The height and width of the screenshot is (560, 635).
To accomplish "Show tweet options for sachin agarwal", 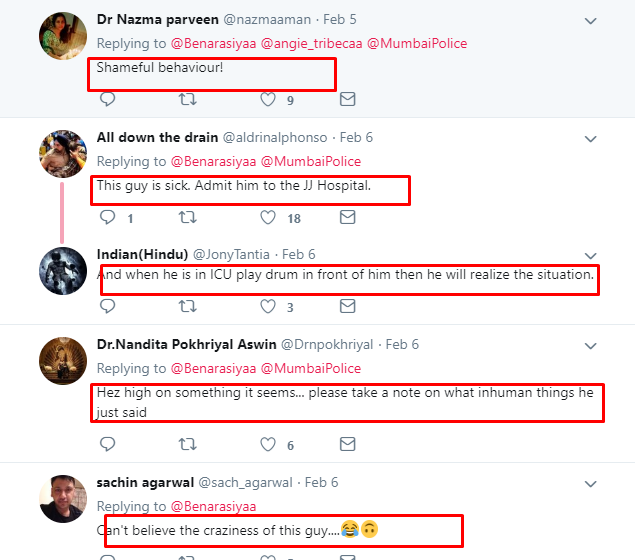I will [x=591, y=482].
